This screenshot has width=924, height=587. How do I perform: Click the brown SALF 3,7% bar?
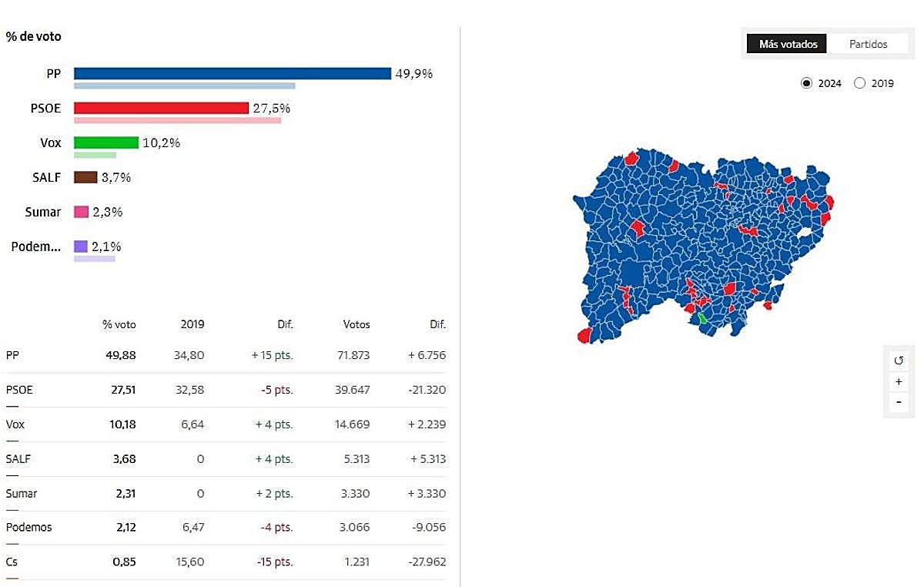[x=85, y=177]
